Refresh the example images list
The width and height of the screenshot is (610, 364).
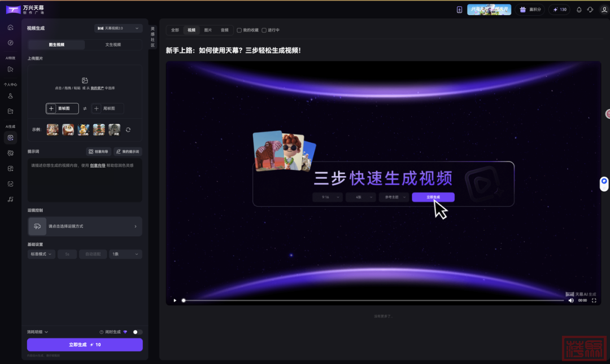128,130
